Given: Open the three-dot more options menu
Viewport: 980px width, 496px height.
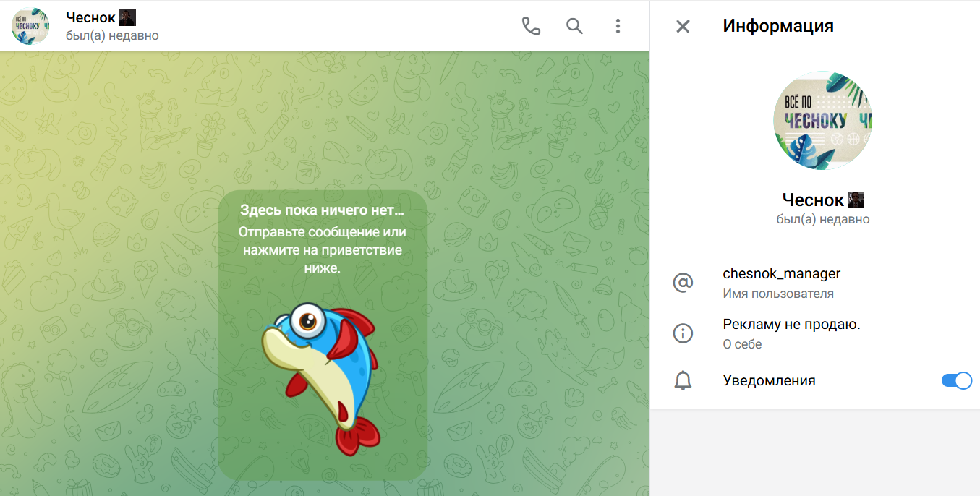Looking at the screenshot, I should click(x=618, y=26).
